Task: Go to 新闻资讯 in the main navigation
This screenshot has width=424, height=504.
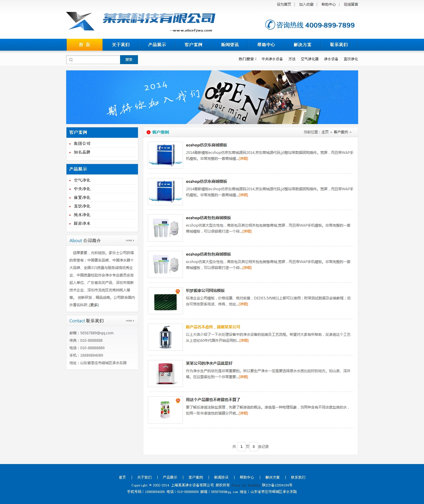Action: pyautogui.click(x=230, y=45)
